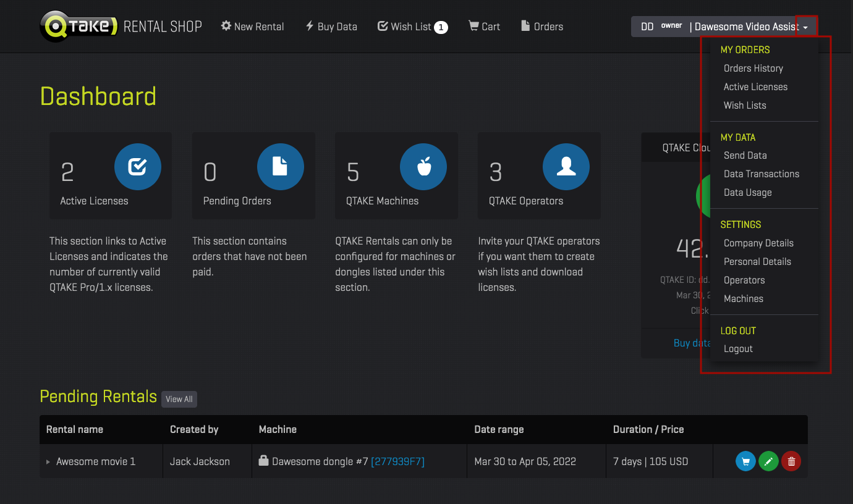
Task: Click the Date range column header
Action: 499,429
